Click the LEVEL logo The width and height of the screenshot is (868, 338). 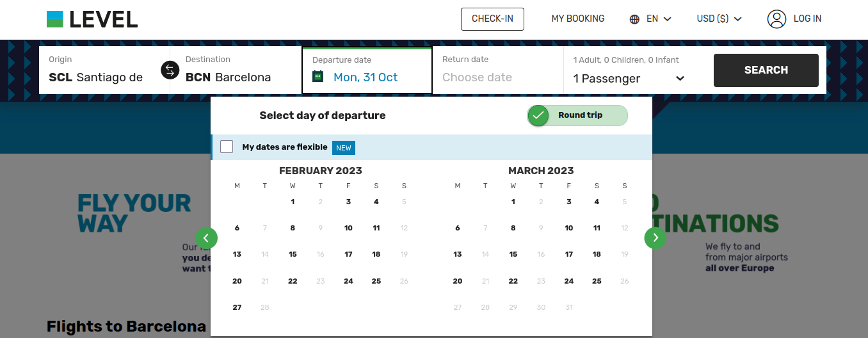pyautogui.click(x=92, y=19)
